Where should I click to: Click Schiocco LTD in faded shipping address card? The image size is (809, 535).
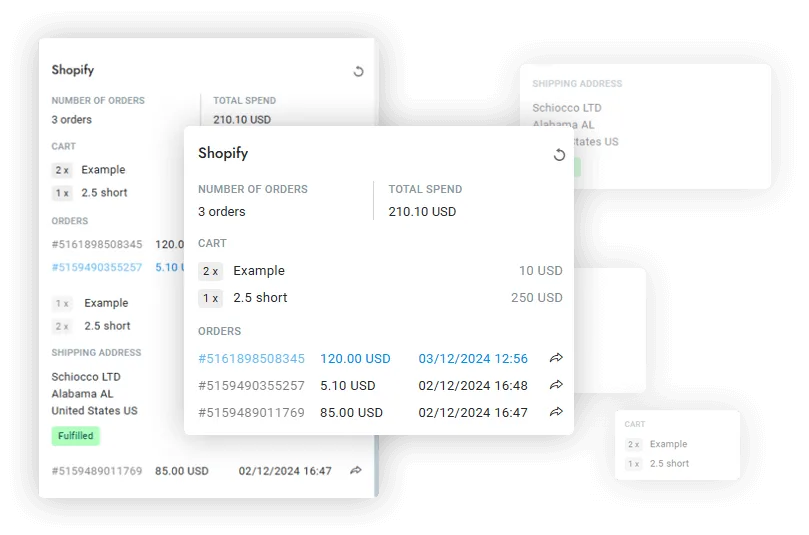pyautogui.click(x=567, y=108)
